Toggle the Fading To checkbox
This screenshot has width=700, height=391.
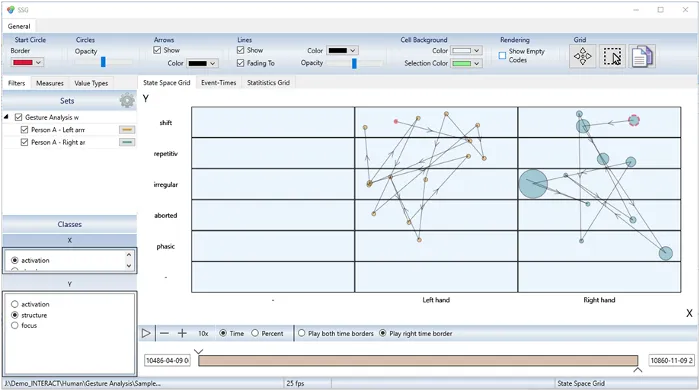point(241,63)
